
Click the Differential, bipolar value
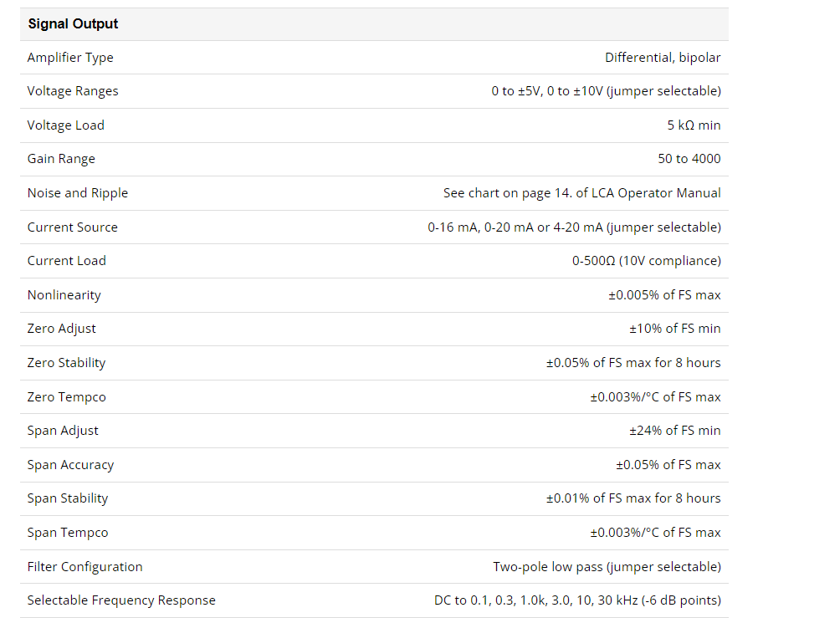[x=663, y=58]
